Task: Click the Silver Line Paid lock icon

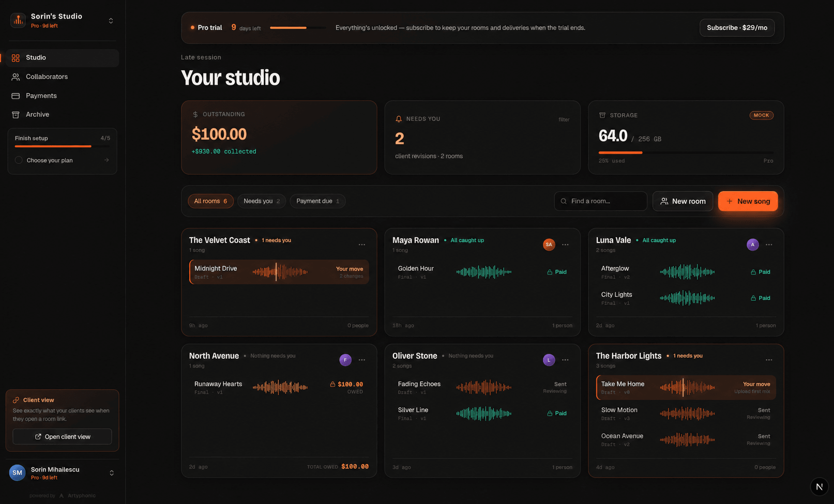Action: (x=550, y=414)
